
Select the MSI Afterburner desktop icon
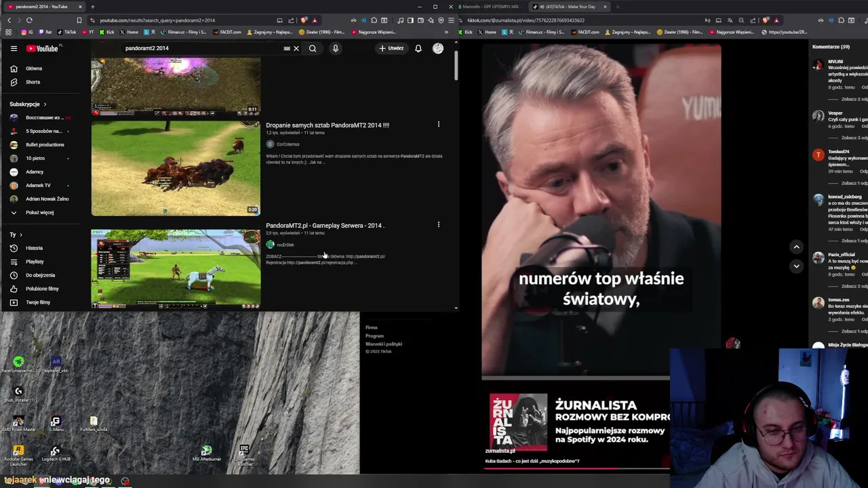(206, 453)
